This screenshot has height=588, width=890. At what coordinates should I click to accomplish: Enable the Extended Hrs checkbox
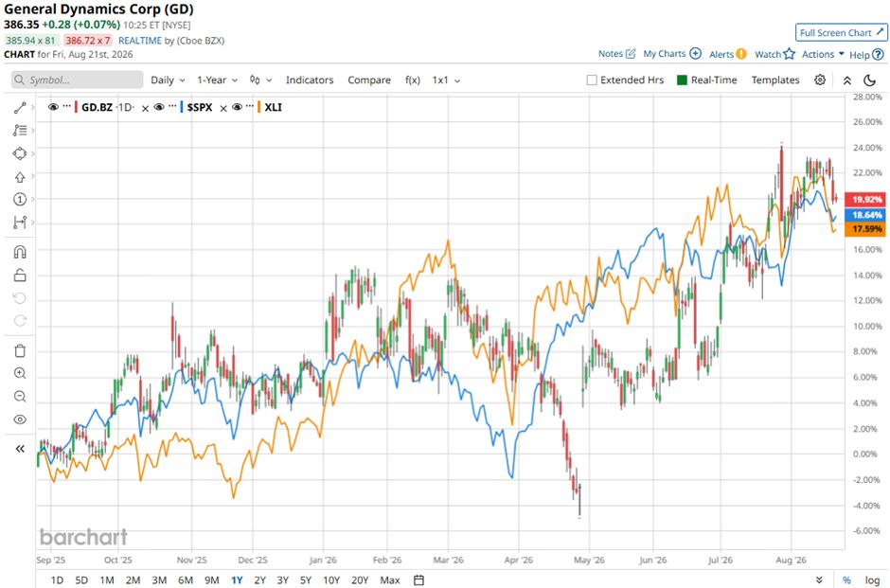point(592,80)
